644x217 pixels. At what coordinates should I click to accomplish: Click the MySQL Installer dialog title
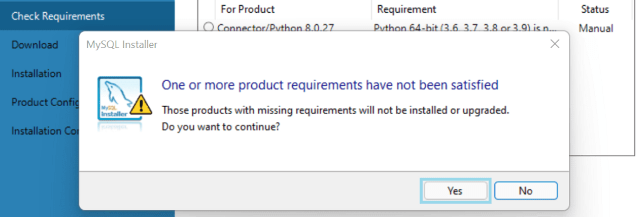tap(122, 45)
